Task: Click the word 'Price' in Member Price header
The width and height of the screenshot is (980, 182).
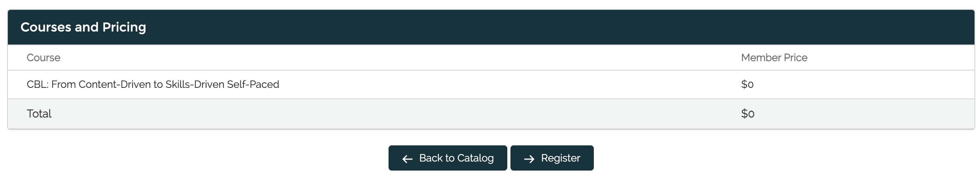Action: [796, 58]
